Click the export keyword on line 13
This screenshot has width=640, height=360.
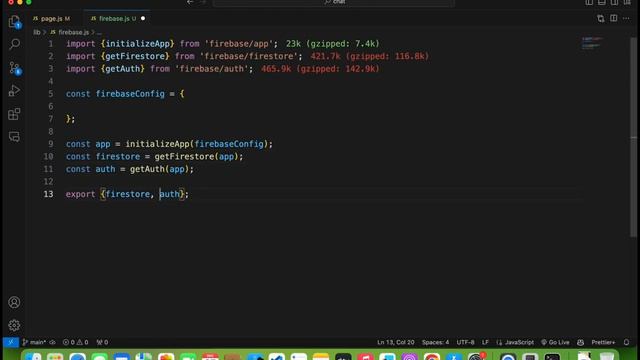[80, 194]
